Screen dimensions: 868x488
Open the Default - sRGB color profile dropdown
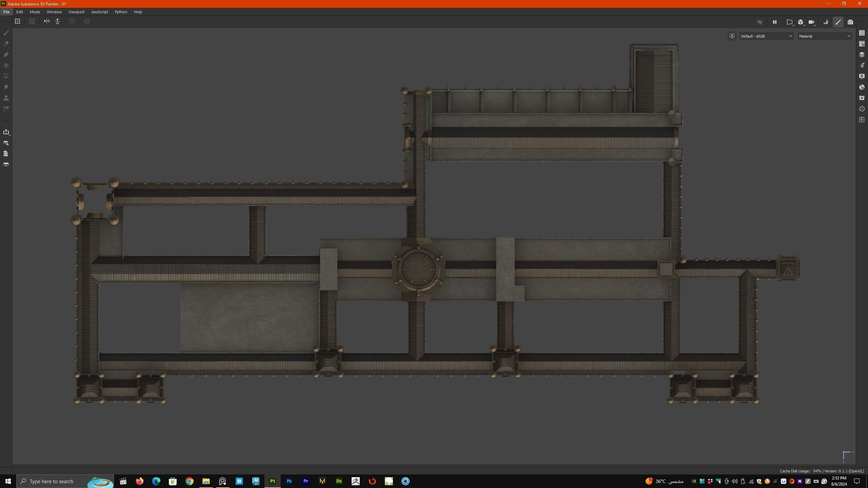[766, 36]
